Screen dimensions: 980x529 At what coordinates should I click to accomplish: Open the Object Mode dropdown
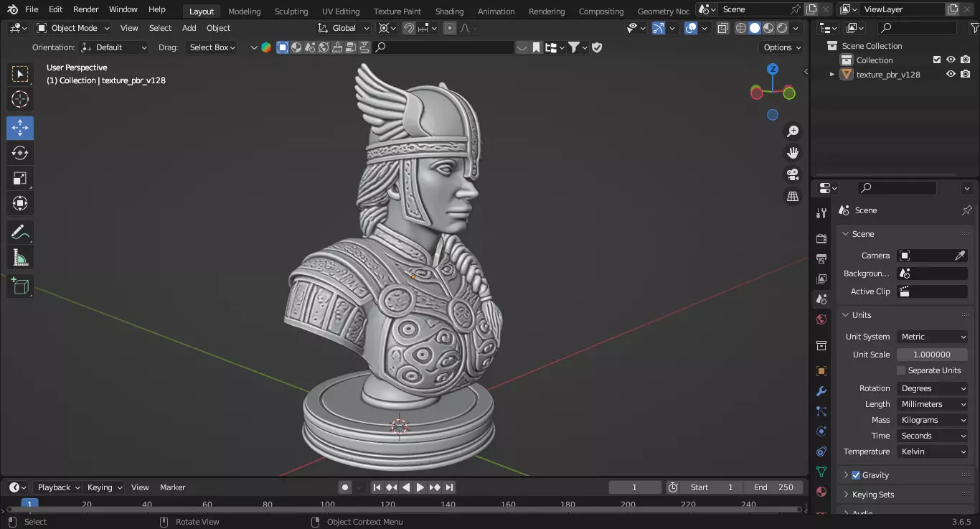[73, 28]
